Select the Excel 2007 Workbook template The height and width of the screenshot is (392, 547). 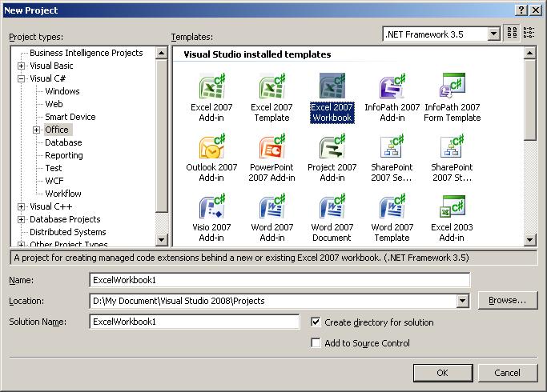[x=332, y=98]
